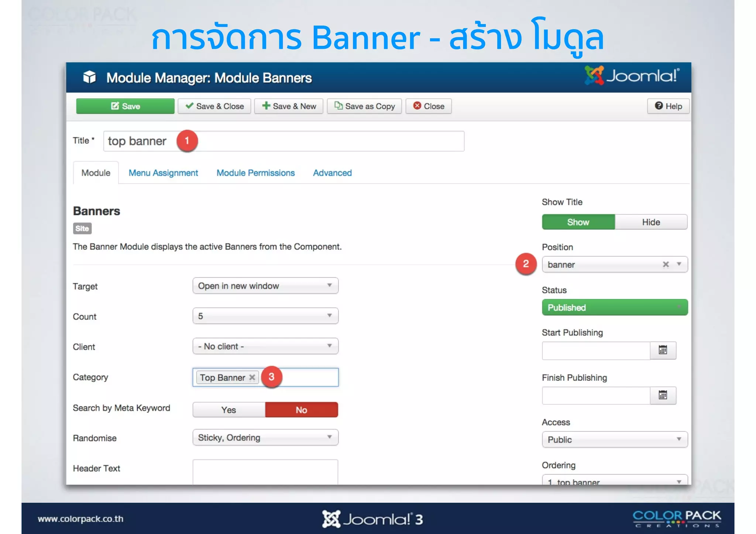Open the Published status dropdown
Image resolution: width=756 pixels, height=534 pixels.
(x=615, y=307)
